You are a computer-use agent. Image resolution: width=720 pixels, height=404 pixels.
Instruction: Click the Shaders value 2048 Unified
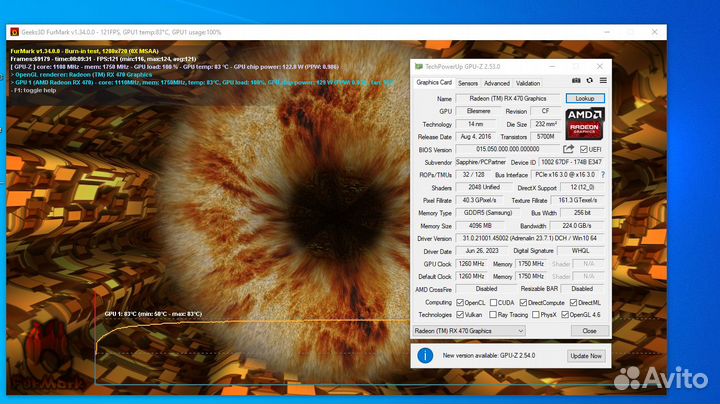point(484,187)
